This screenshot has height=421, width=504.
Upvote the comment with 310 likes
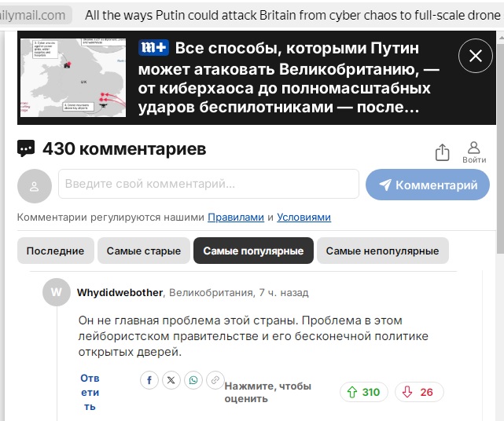(364, 392)
